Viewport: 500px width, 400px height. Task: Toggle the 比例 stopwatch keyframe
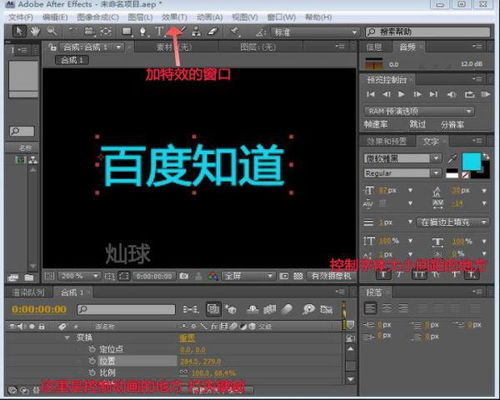[x=92, y=372]
